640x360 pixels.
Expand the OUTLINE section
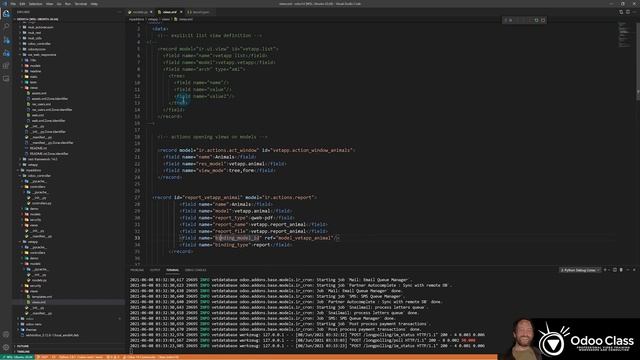click(23, 346)
